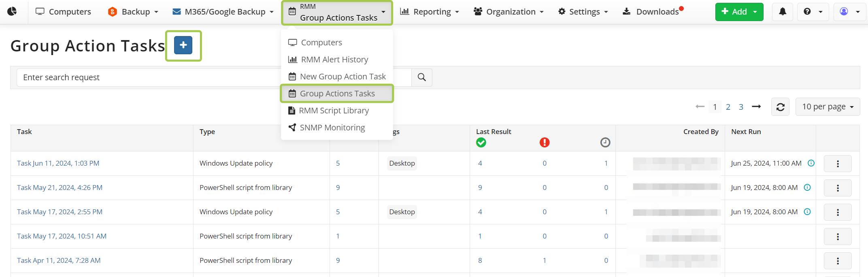868x277 pixels.
Task: Select New Group Action Task menu item
Action: point(343,77)
